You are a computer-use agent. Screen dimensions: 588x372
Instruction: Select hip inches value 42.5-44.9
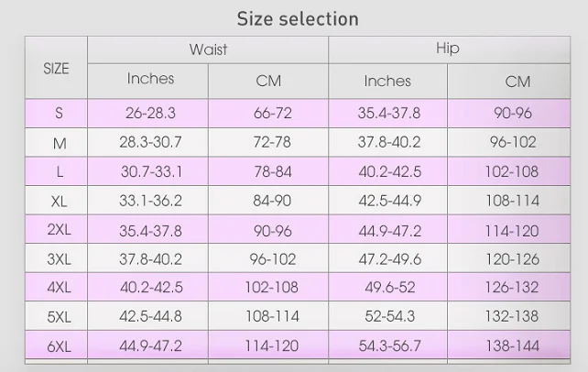click(387, 202)
